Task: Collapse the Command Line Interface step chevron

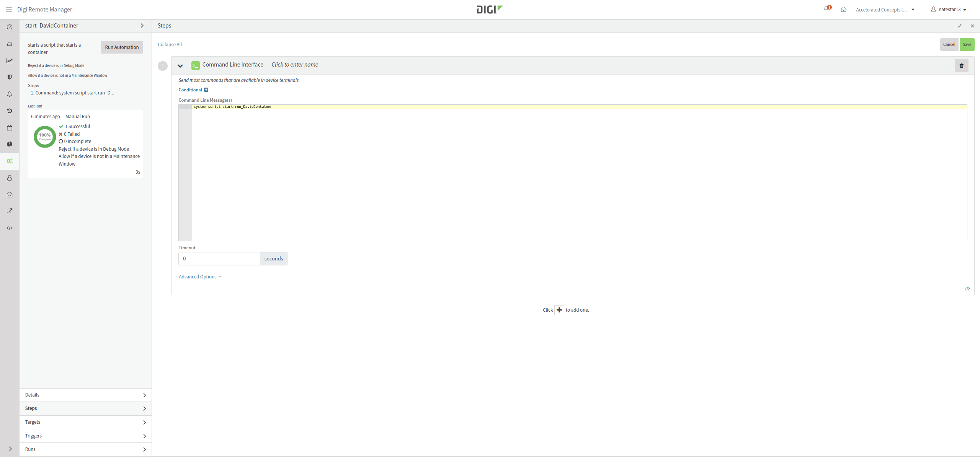Action: click(180, 66)
